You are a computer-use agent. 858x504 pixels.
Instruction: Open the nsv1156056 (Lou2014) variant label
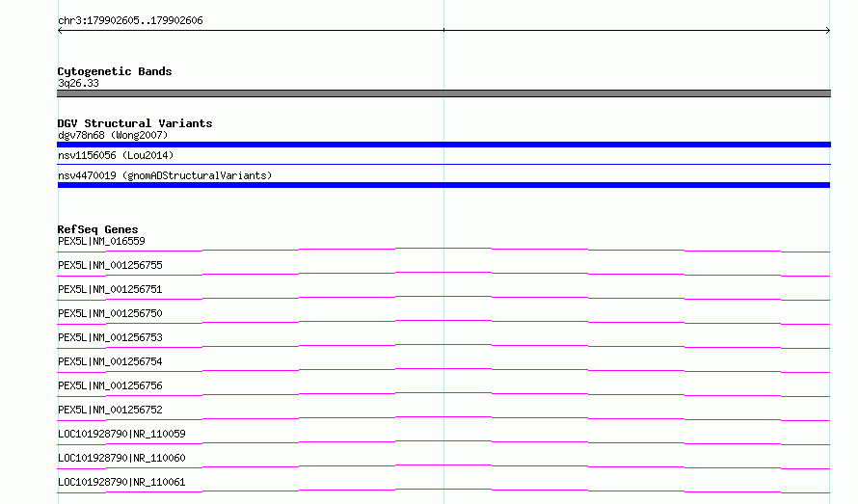pyautogui.click(x=116, y=155)
